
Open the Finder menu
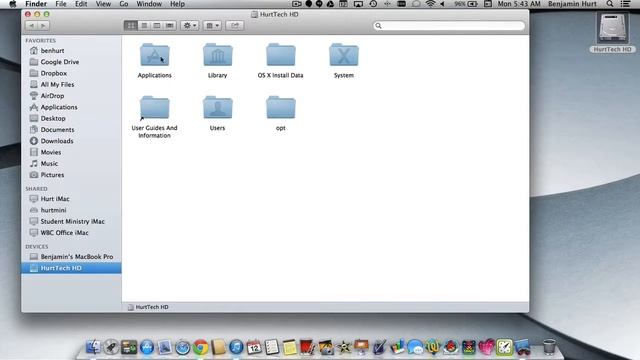36,4
